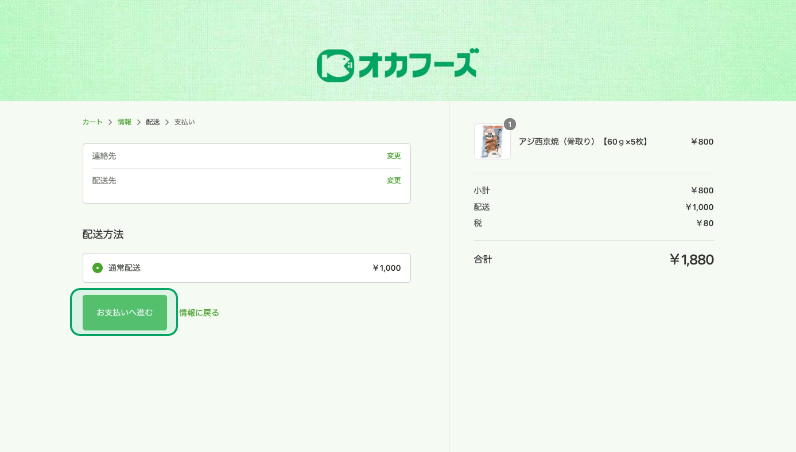The width and height of the screenshot is (796, 452).
Task: Click the 合計 total amount ¥1,880
Action: coord(691,260)
